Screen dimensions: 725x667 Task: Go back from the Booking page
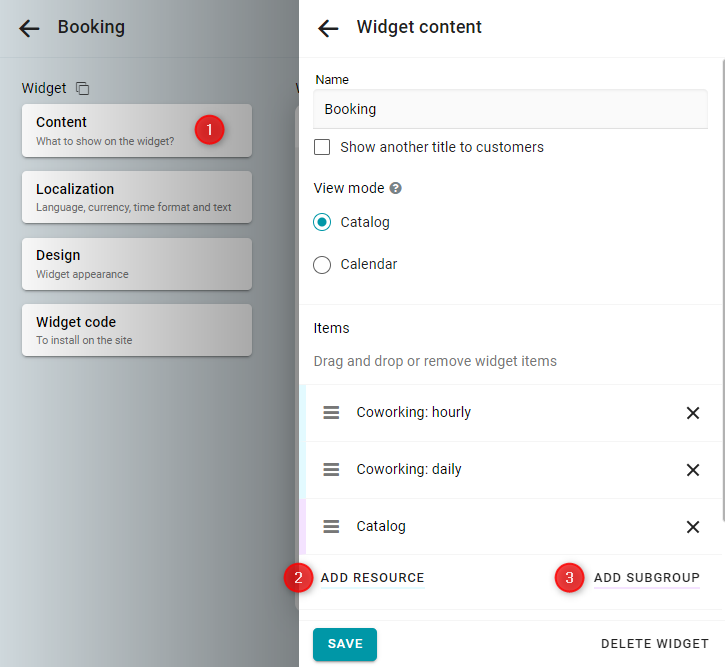29,28
